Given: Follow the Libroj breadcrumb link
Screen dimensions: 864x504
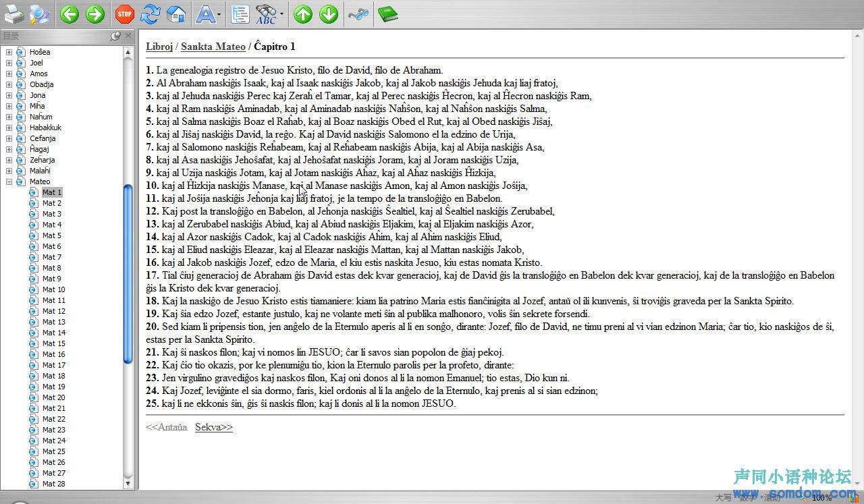Looking at the screenshot, I should click(x=159, y=47).
